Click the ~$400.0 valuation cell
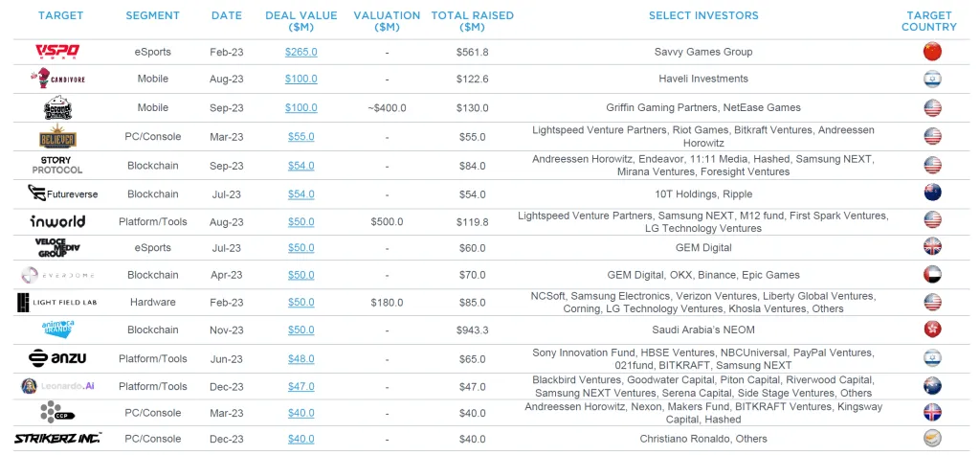The width and height of the screenshot is (980, 455). (387, 107)
